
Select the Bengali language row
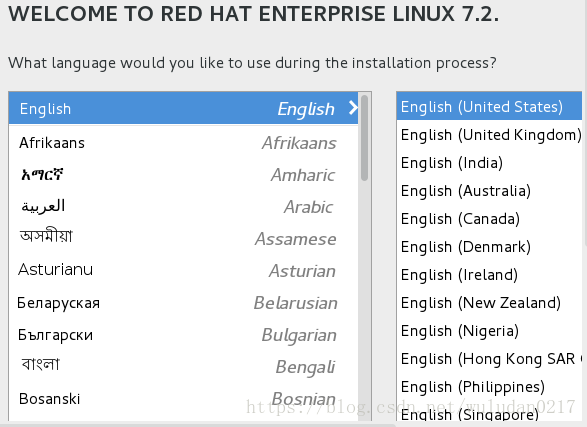(x=183, y=366)
